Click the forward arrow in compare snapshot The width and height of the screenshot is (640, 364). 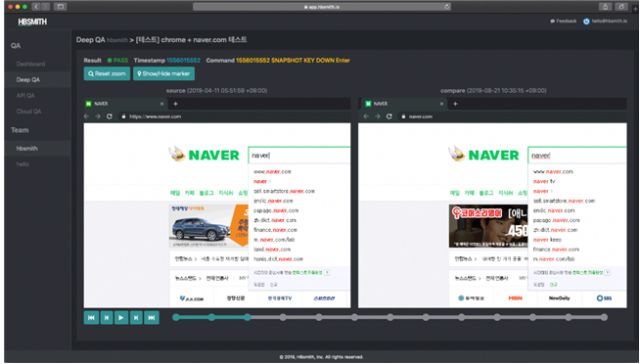(x=377, y=117)
